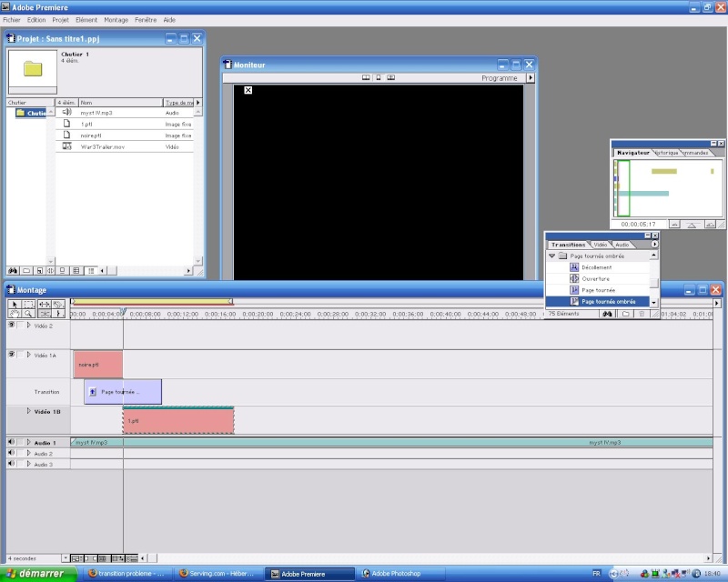The image size is (728, 582).
Task: Open the Moniteur Programme flyout arrow
Action: coord(531,78)
